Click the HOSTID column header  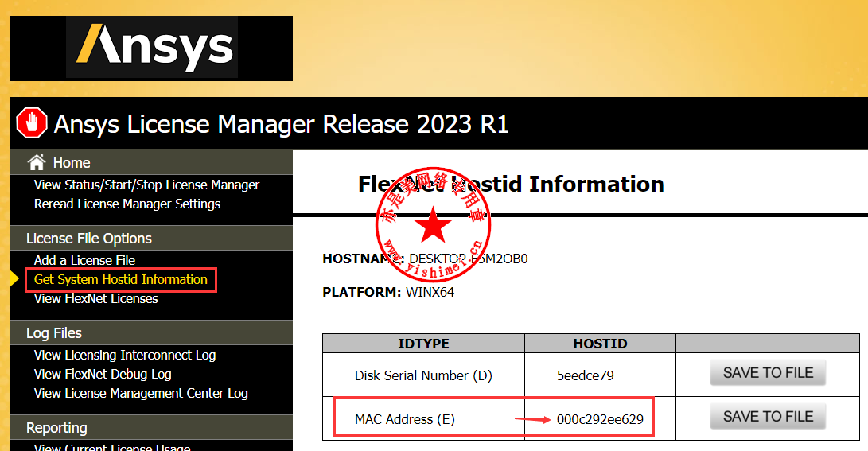pos(600,344)
